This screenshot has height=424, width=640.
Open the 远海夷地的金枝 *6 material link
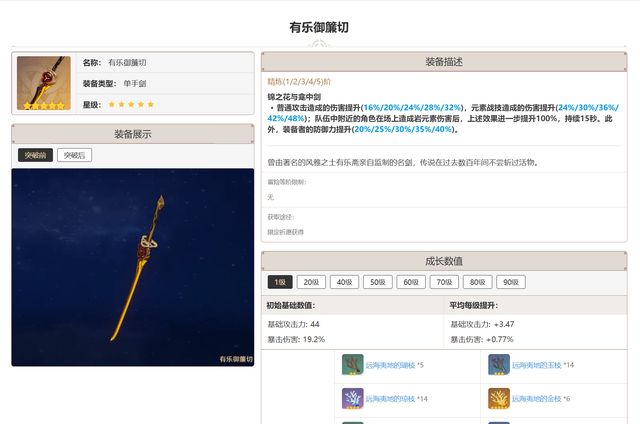541,399
